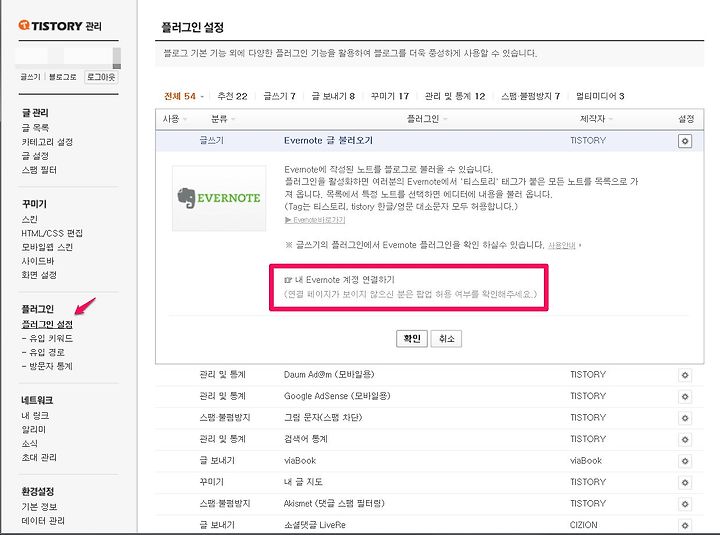Select the 멀티미디어 3 tab
720x535 pixels.
(600, 96)
